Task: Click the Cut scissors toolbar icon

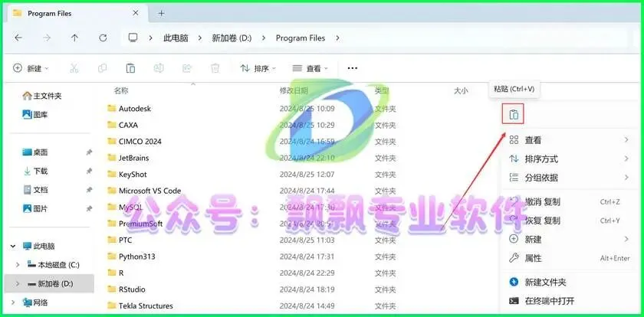Action: (74, 68)
